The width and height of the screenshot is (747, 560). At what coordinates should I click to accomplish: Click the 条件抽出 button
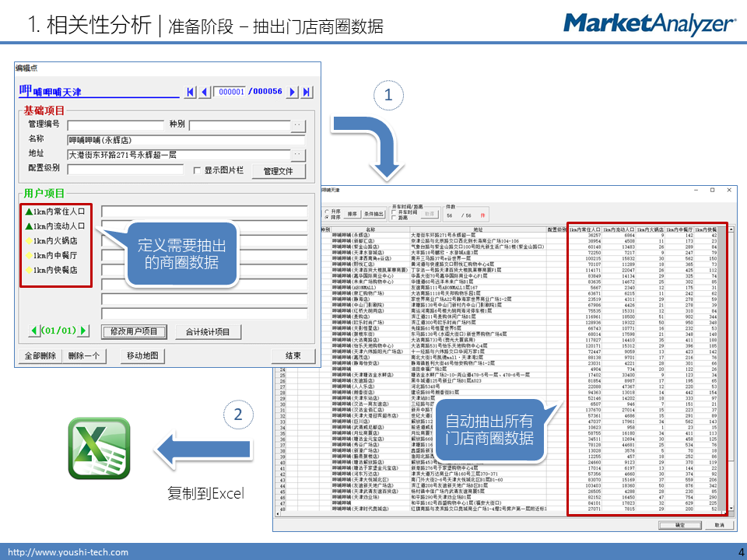[x=373, y=215]
